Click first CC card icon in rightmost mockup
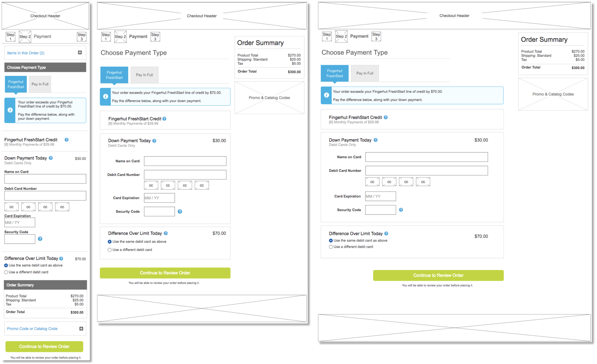 click(x=372, y=182)
